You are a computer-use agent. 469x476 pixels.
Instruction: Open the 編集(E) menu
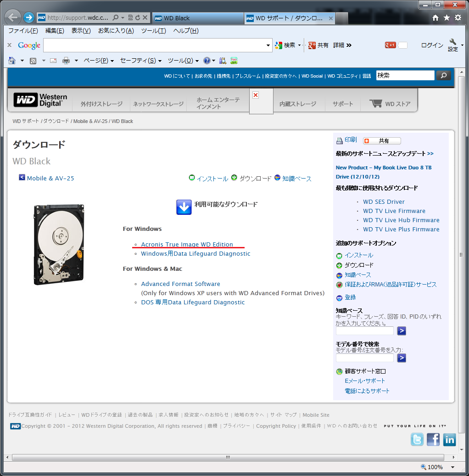[55, 31]
